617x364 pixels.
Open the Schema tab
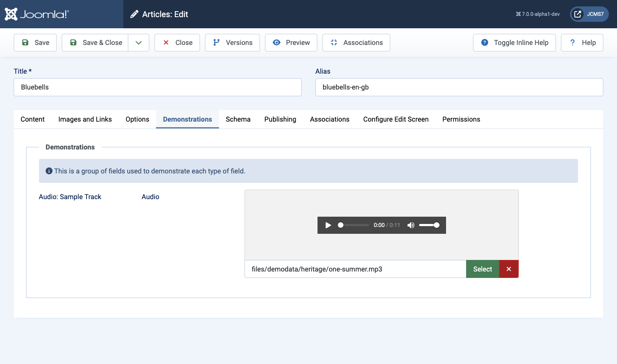(x=238, y=119)
